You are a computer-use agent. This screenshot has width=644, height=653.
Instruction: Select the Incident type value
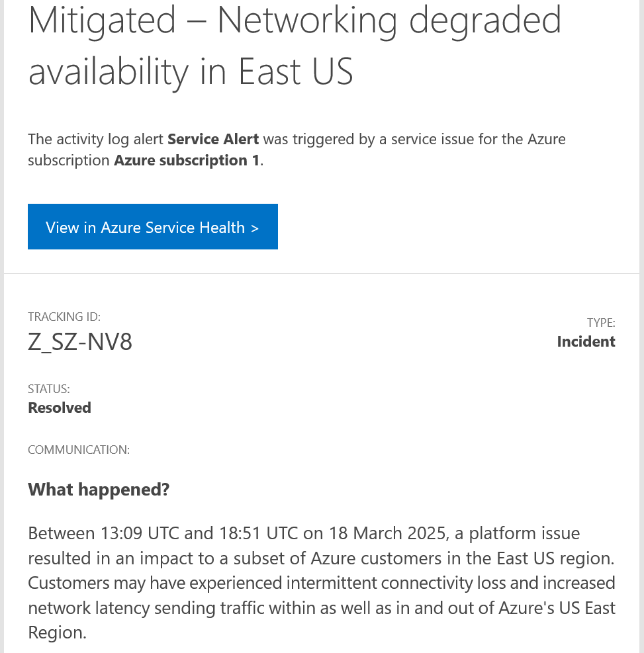point(586,341)
